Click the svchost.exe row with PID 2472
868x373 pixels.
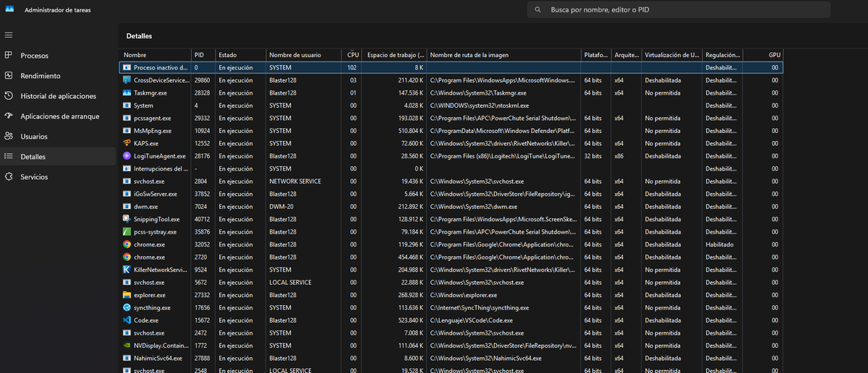pyautogui.click(x=451, y=333)
